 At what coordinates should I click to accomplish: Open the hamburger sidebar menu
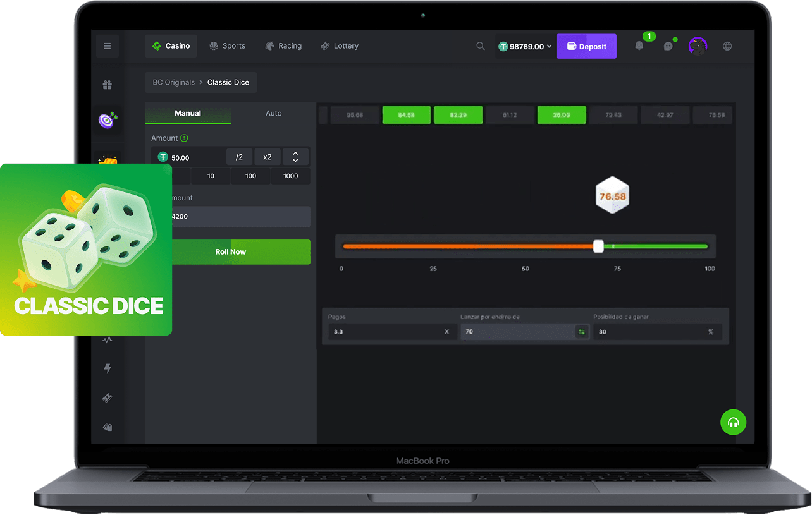click(x=107, y=46)
